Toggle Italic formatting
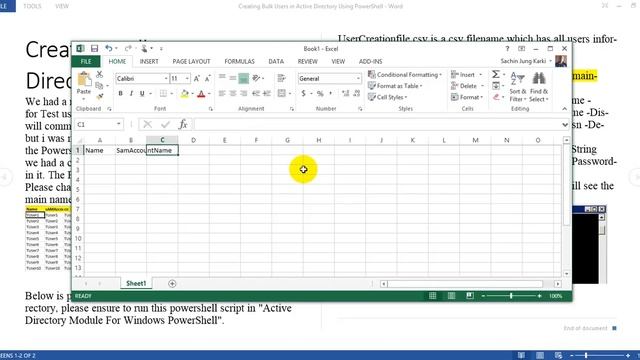Viewport: 640px width, 360px height. 131,94
